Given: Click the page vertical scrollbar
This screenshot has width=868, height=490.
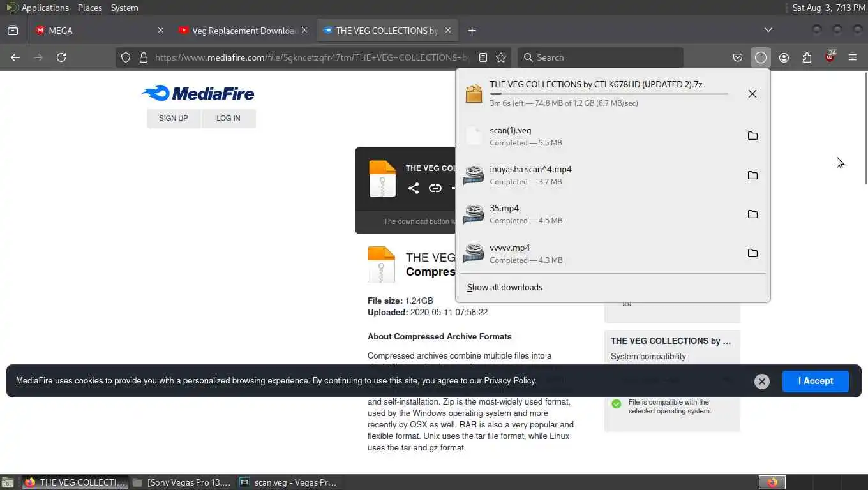Looking at the screenshot, I should [x=865, y=128].
